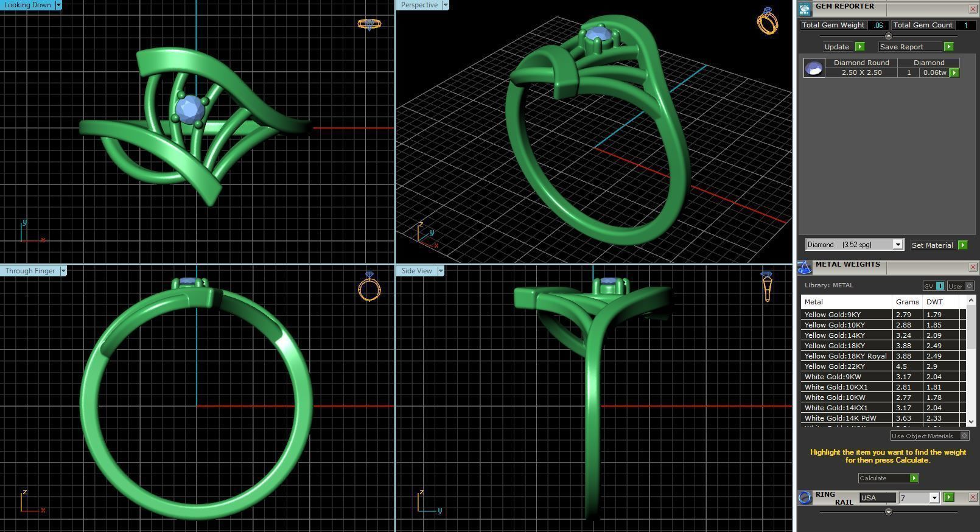Select Yellow Gold:14KY row

883,335
